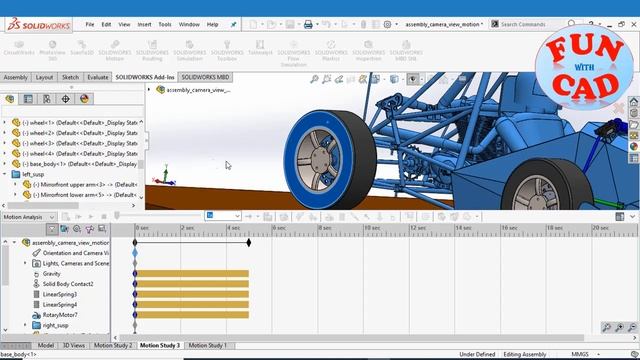Click the Filter Results icon in motion manager
The image size is (640, 360).
coord(102,229)
